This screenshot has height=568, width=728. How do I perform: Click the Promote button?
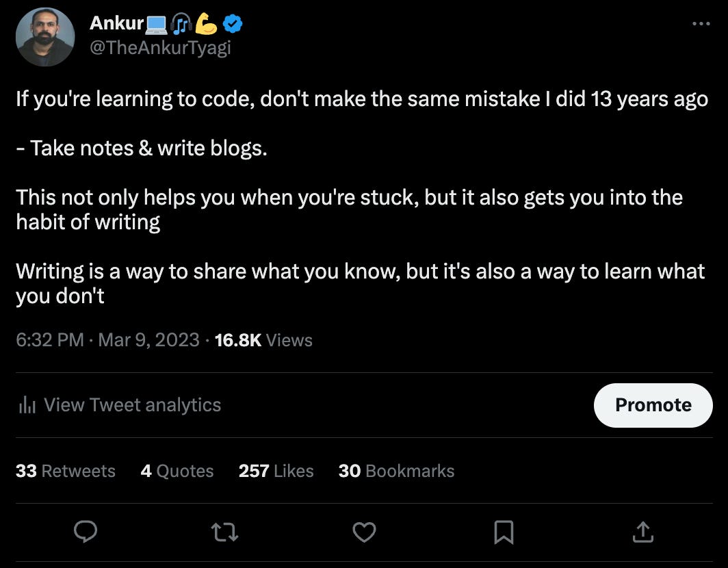click(653, 404)
